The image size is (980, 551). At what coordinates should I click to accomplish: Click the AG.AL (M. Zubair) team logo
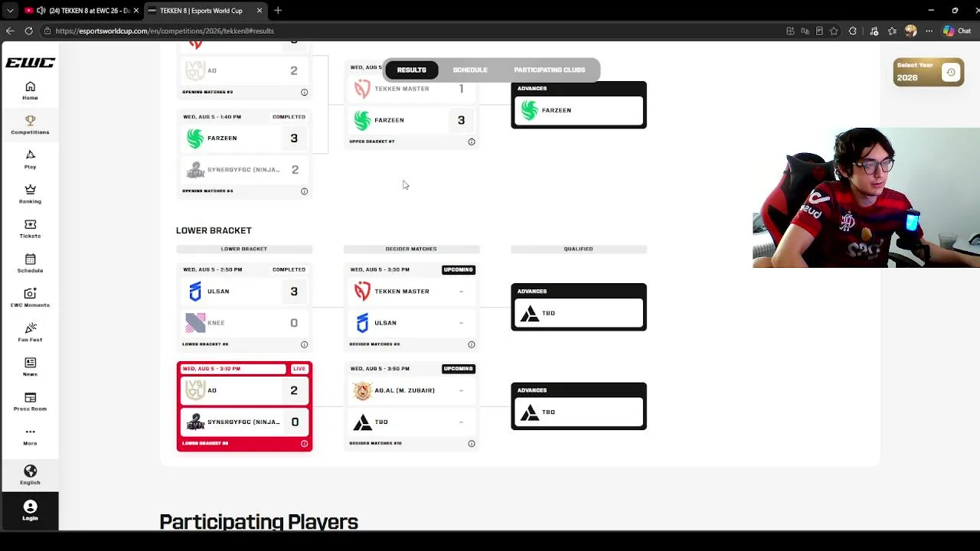[362, 390]
